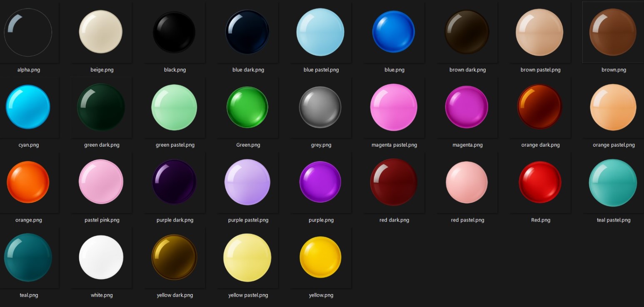Select the brown.png orb icon

coord(613,32)
